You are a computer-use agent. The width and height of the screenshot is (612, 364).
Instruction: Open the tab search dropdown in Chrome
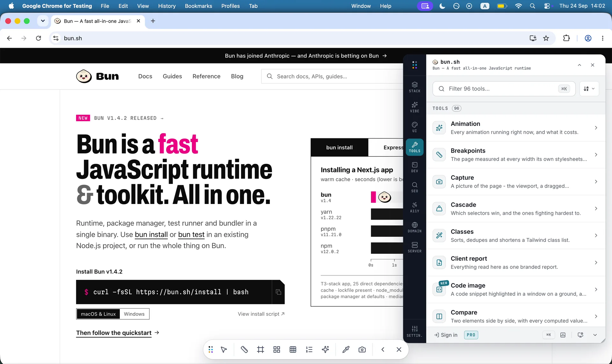tap(43, 21)
